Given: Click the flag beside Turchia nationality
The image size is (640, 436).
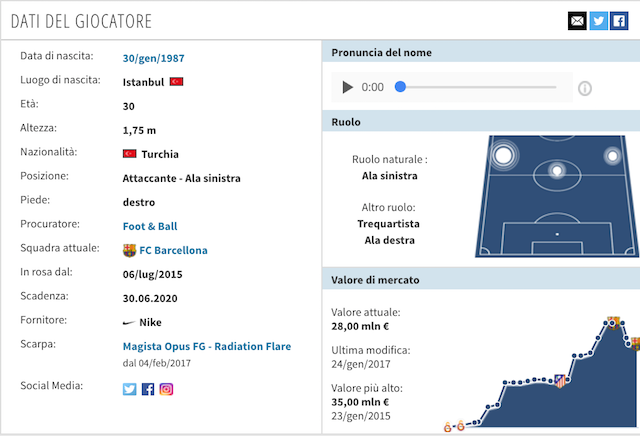Looking at the screenshot, I should (x=129, y=153).
